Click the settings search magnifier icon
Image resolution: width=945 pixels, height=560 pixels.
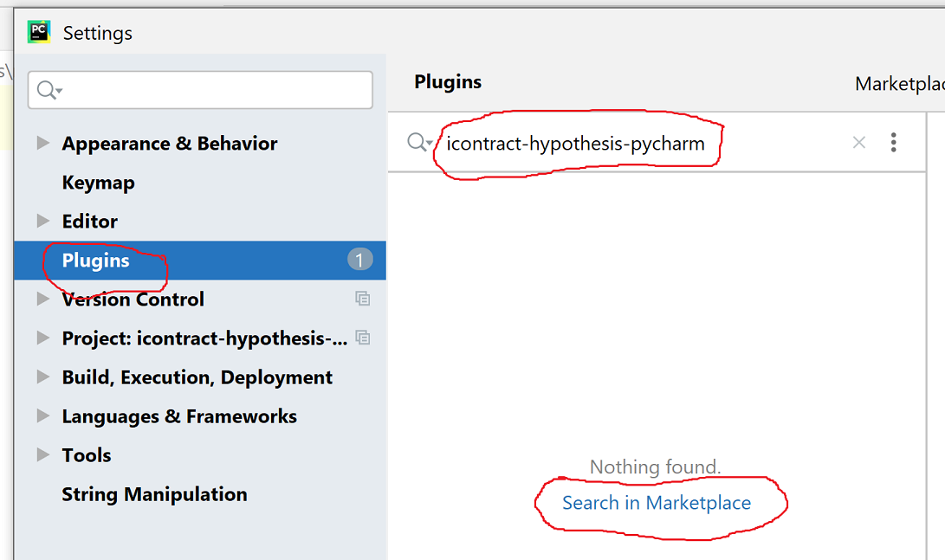[x=49, y=90]
